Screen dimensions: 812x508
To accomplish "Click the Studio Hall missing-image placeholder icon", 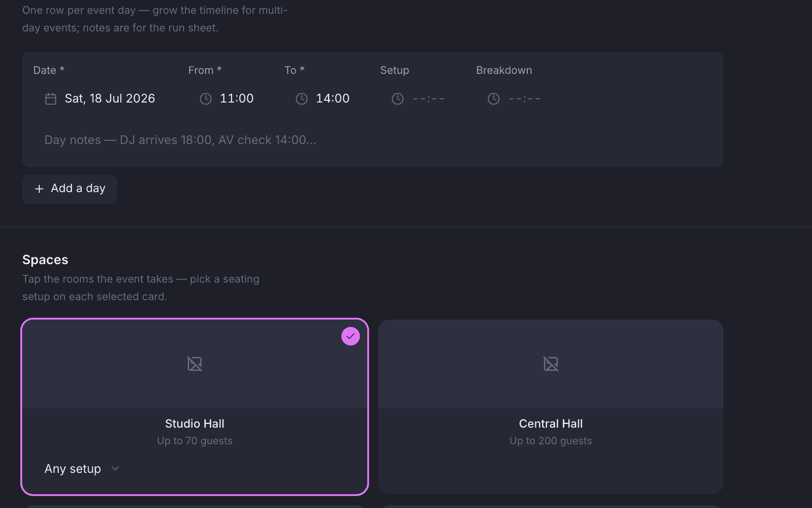I will click(195, 364).
